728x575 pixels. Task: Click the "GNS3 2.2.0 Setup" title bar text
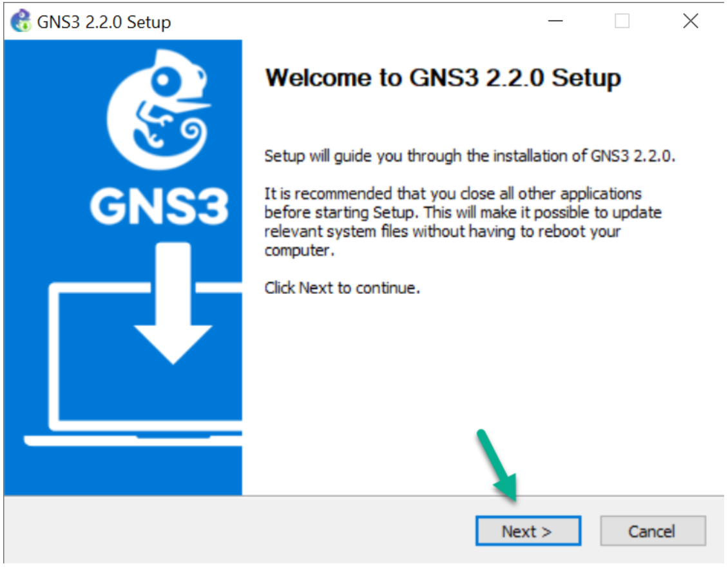(104, 22)
